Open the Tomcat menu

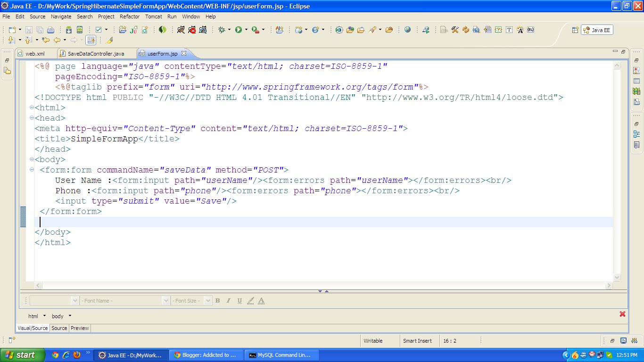tap(154, 16)
